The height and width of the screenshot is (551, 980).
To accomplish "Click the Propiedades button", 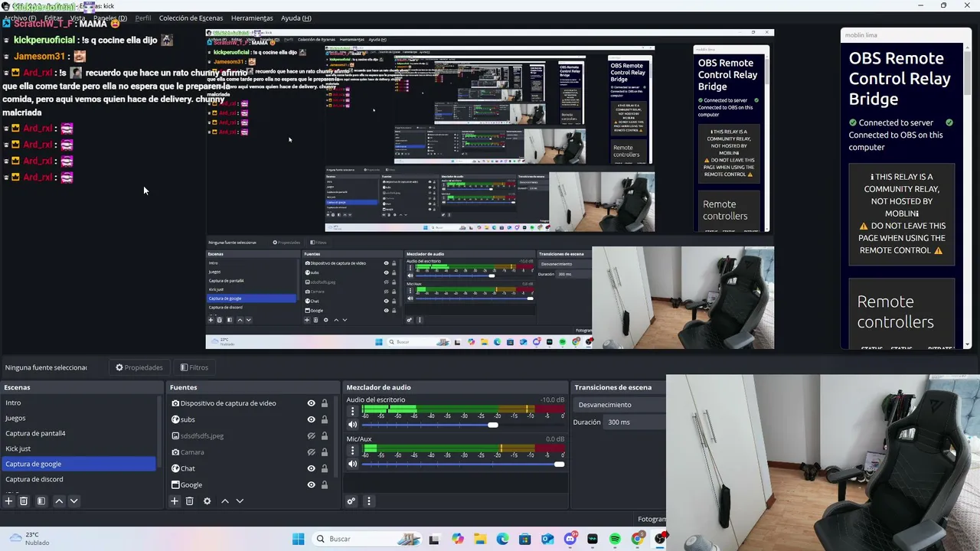I will (139, 367).
